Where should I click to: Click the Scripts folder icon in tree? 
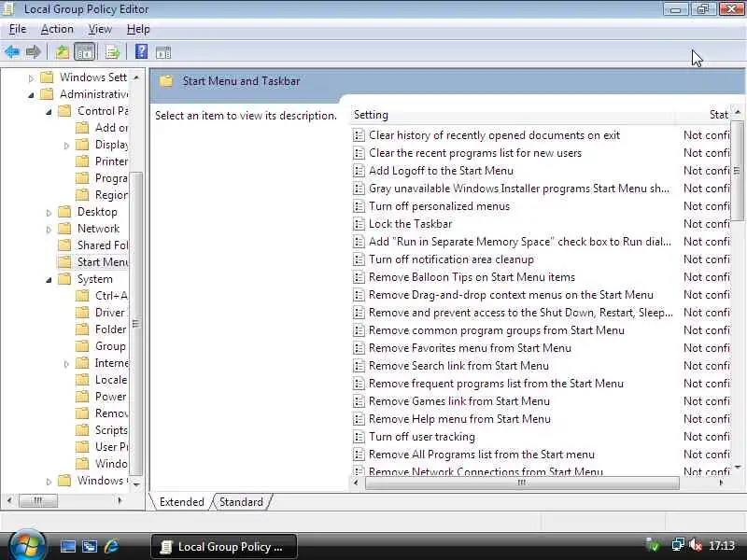[82, 430]
